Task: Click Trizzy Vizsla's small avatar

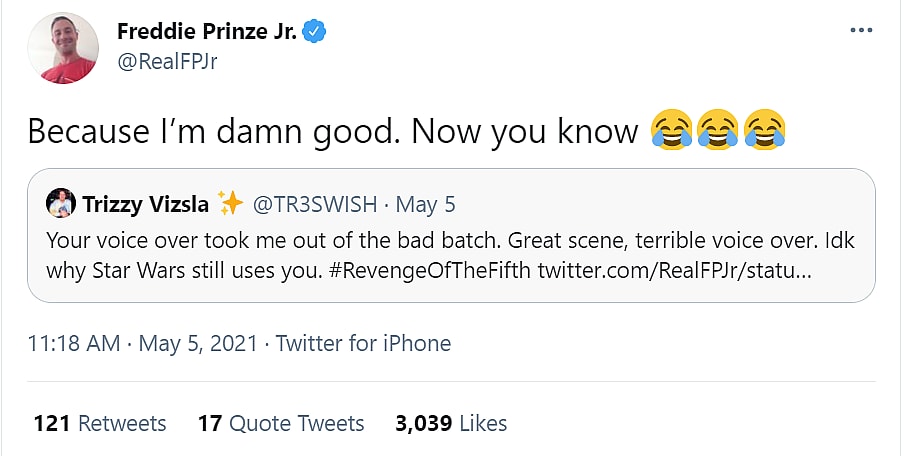Action: (x=61, y=204)
